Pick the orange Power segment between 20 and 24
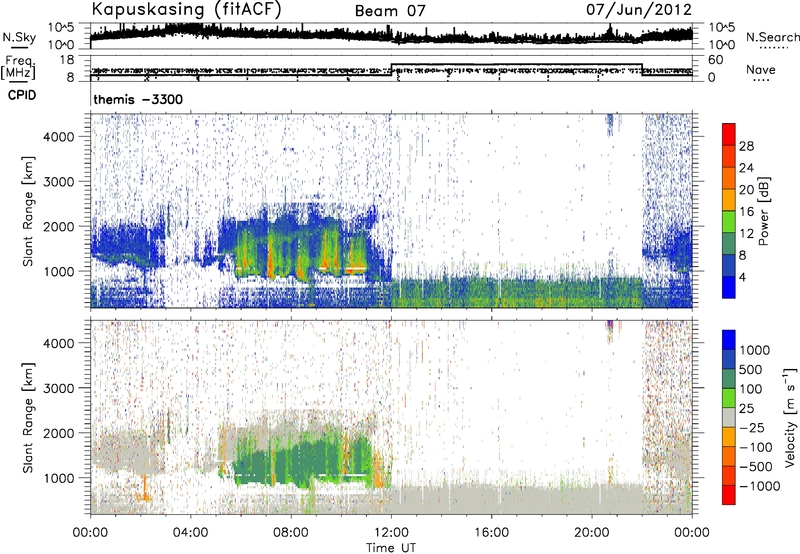Viewport: 800px width, 554px height. pos(729,179)
